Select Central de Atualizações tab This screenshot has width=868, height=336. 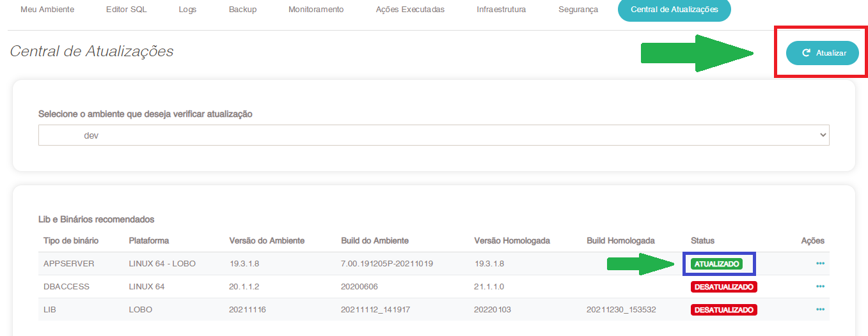(674, 10)
